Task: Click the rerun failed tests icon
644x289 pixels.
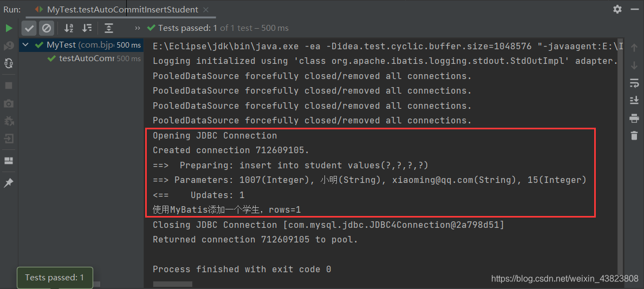Action: (9, 45)
